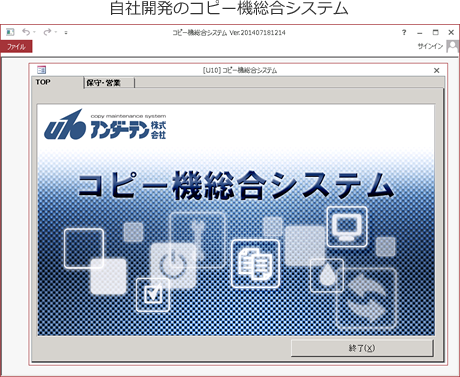Screen dimensions: 460x377
Task: Click the form icon of the U10 window
Action: point(42,70)
